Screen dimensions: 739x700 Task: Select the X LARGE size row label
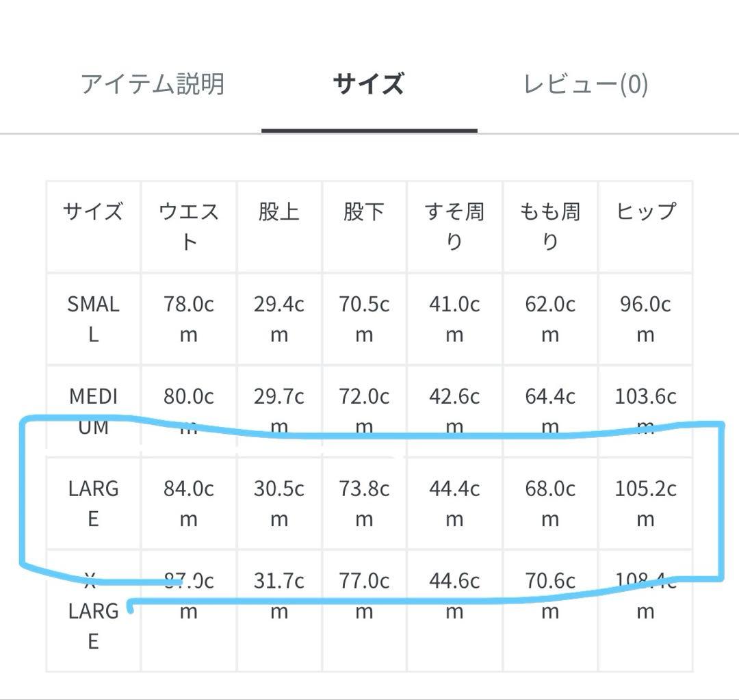pyautogui.click(x=93, y=609)
